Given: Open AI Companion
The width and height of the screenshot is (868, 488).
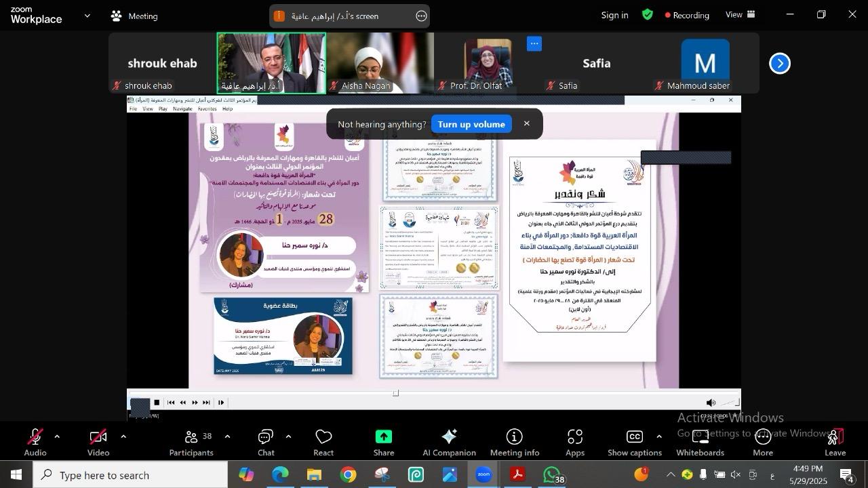Looking at the screenshot, I should (x=449, y=442).
